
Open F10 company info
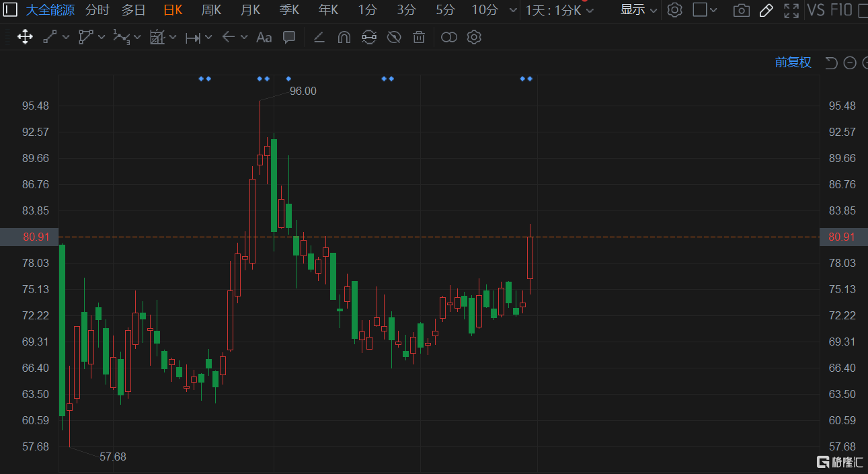(x=840, y=10)
